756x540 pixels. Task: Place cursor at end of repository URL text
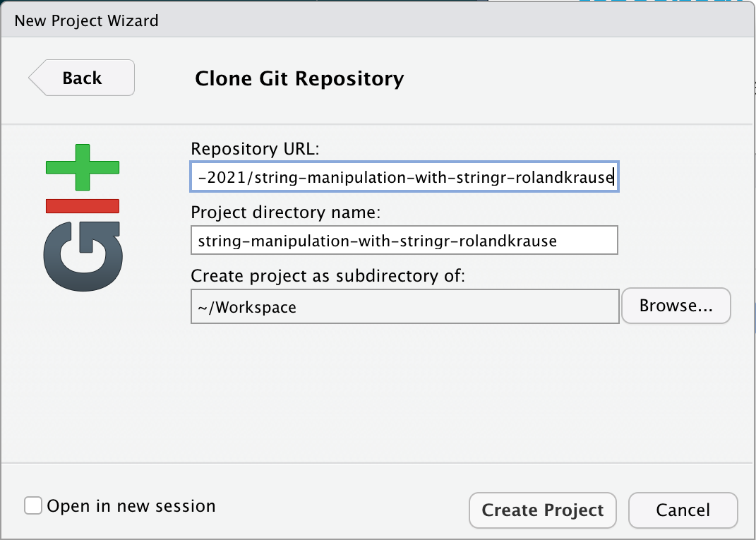615,178
